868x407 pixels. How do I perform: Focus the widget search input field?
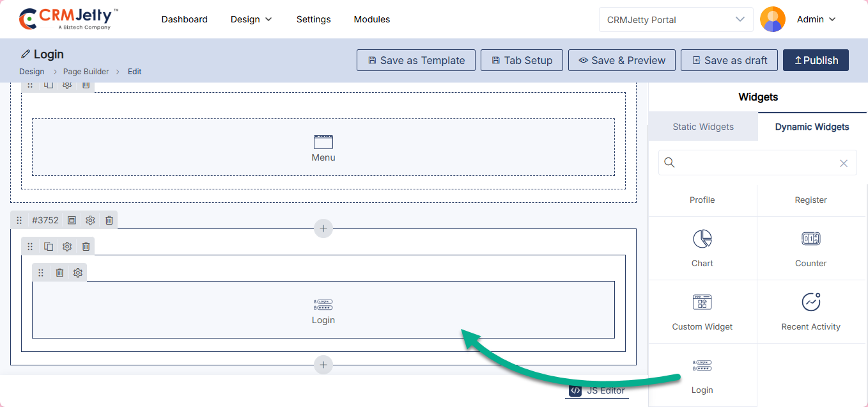pyautogui.click(x=754, y=163)
